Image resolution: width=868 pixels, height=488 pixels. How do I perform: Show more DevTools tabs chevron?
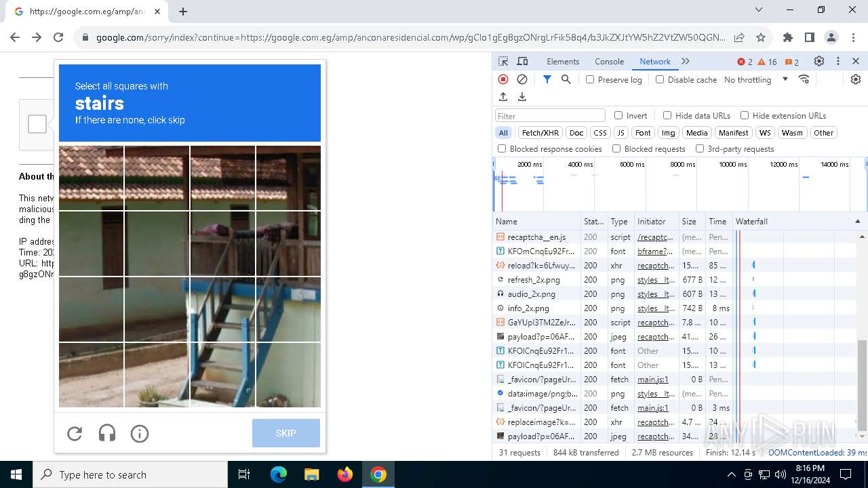point(686,61)
